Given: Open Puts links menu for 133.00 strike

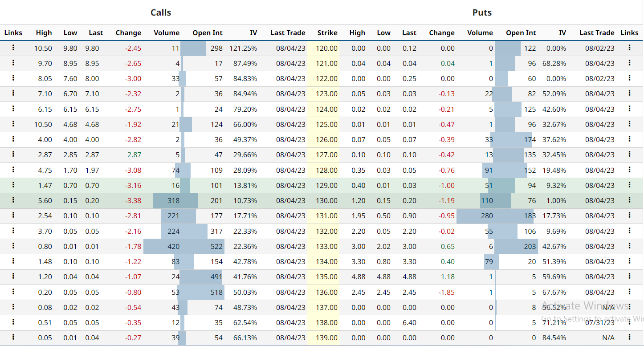Looking at the screenshot, I should (x=629, y=246).
